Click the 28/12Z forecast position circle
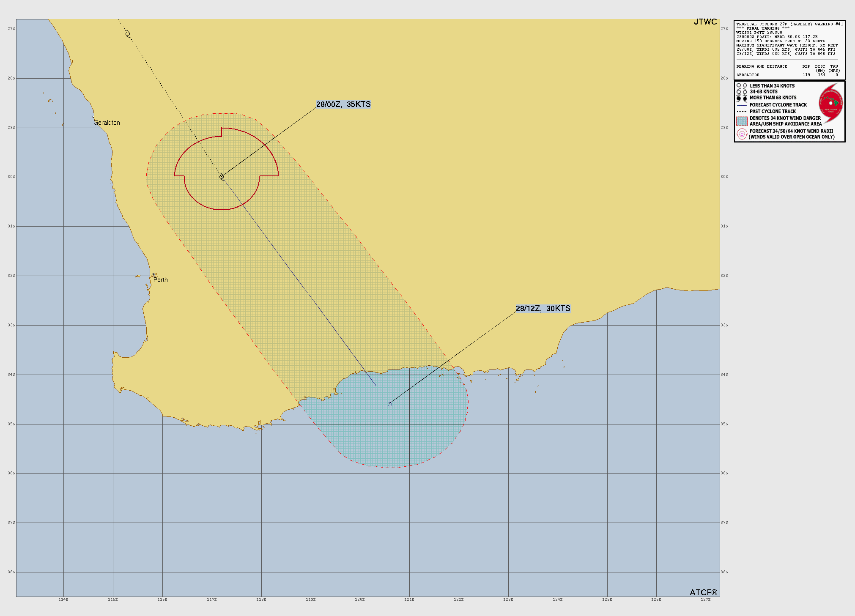 [x=390, y=404]
